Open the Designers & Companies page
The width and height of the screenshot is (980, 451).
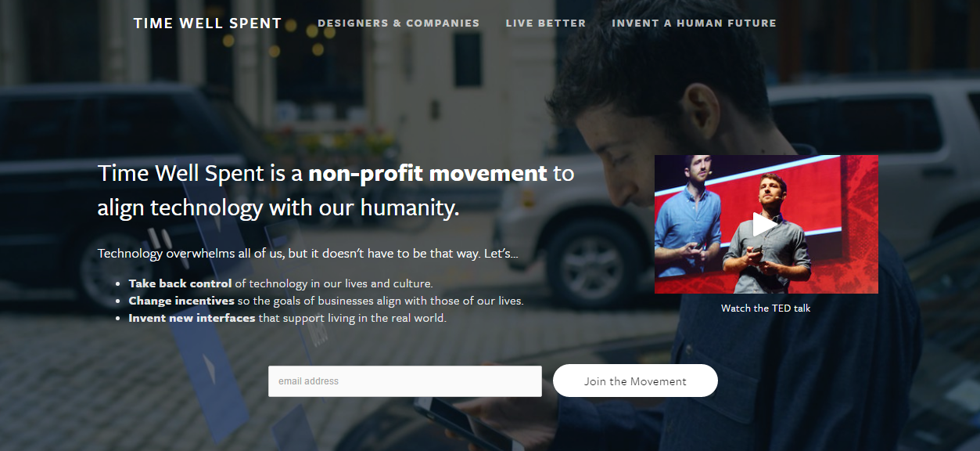[x=399, y=23]
